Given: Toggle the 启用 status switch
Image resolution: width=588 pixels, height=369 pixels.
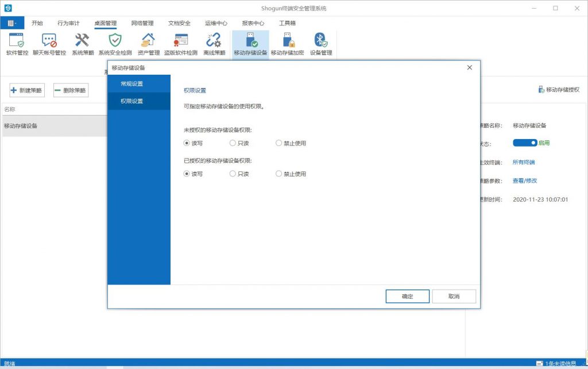Looking at the screenshot, I should pos(525,143).
